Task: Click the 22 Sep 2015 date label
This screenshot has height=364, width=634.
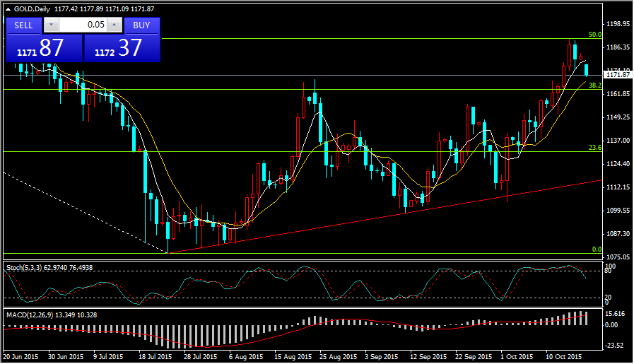Action: pos(474,357)
